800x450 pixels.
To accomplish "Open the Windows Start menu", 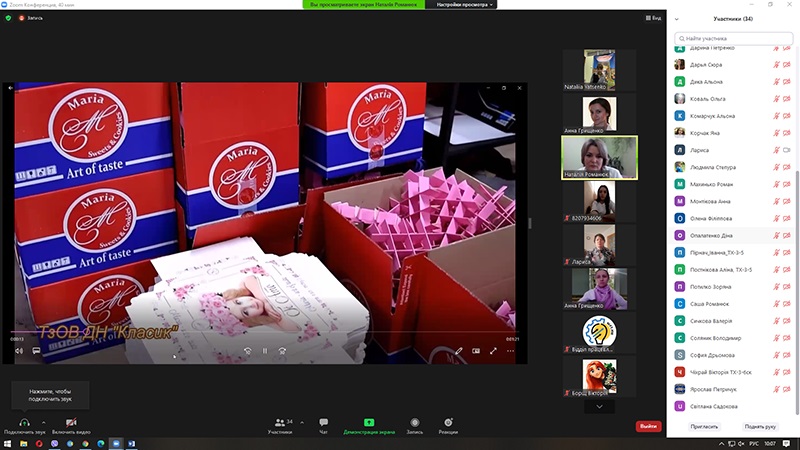I will tap(8, 444).
